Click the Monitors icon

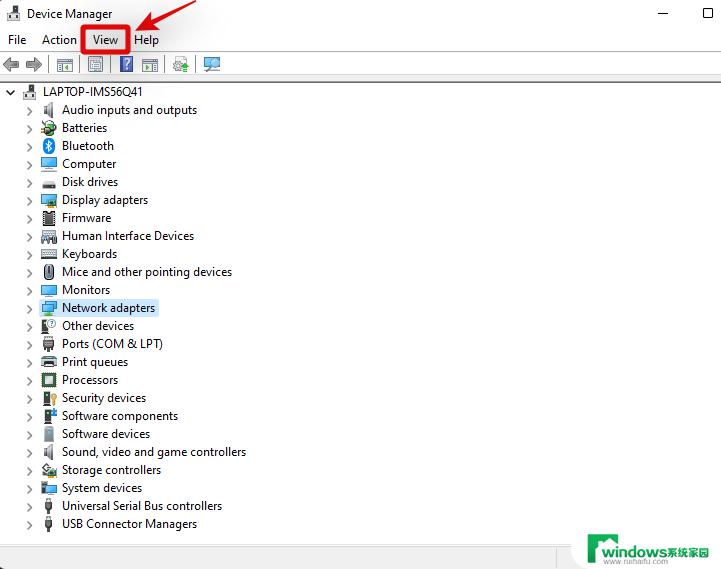[49, 290]
